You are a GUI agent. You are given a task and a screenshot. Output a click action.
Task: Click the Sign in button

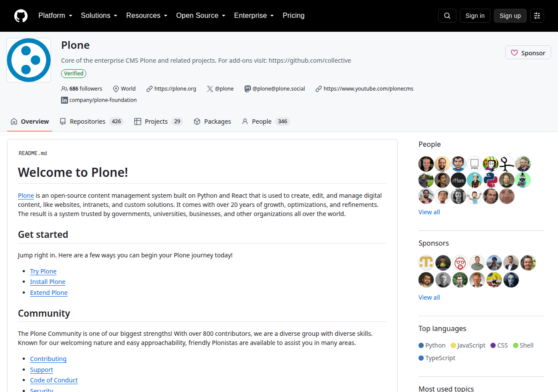tap(475, 16)
